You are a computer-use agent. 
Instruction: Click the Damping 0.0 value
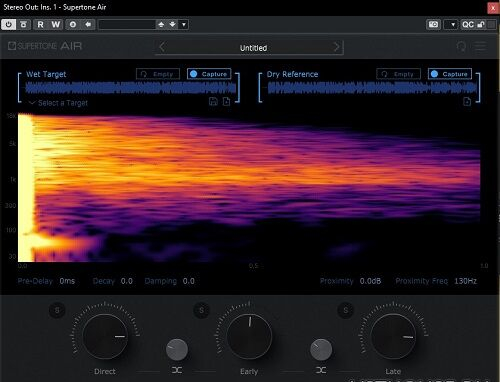(189, 281)
